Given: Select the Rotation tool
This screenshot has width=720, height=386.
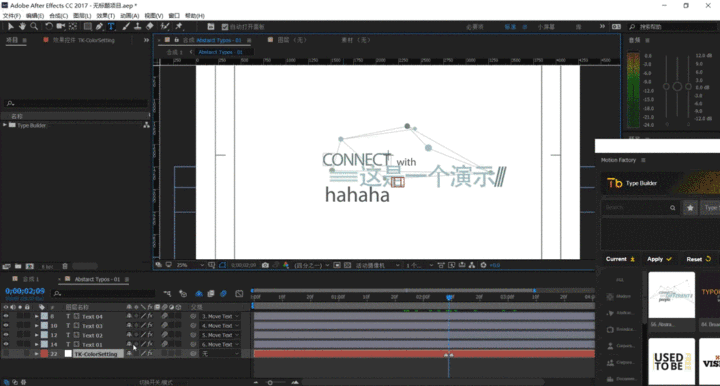Looking at the screenshot, I should coord(49,27).
